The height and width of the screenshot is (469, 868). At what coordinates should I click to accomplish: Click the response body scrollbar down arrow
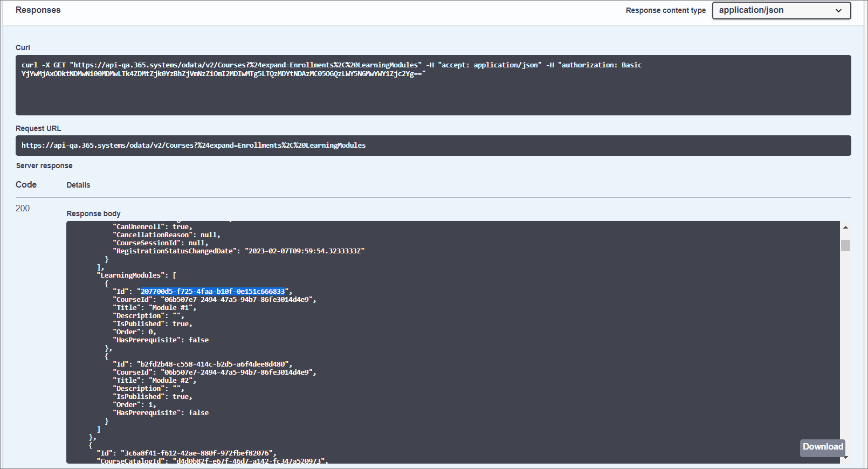[x=845, y=458]
